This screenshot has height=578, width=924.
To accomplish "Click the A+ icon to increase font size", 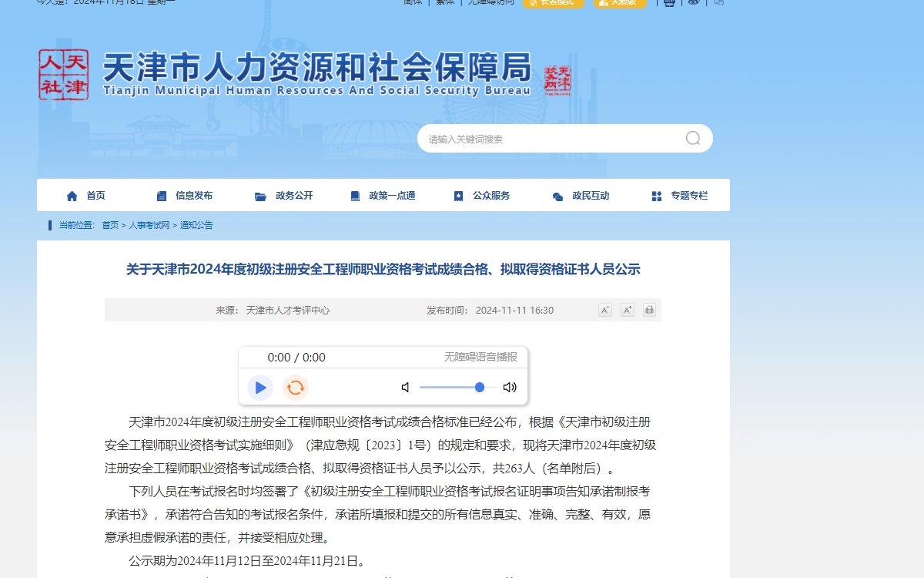I will point(628,309).
